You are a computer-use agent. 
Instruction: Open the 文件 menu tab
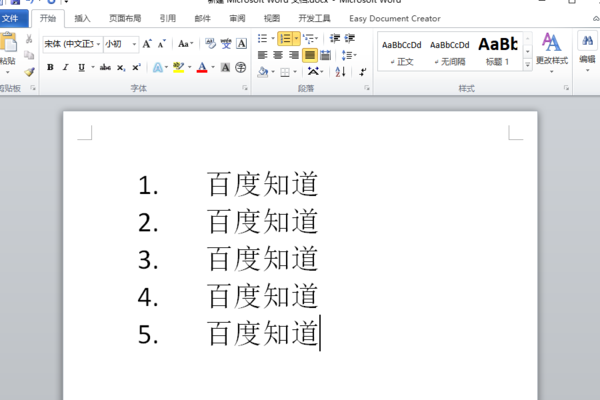coord(10,18)
